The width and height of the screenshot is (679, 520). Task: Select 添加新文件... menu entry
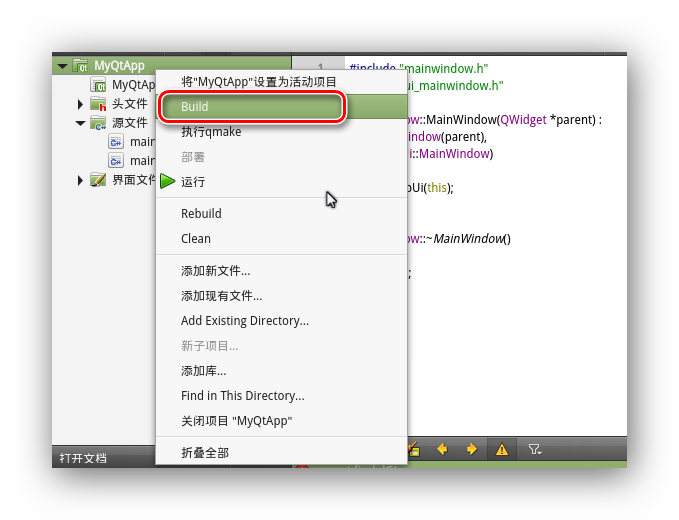[x=281, y=271]
